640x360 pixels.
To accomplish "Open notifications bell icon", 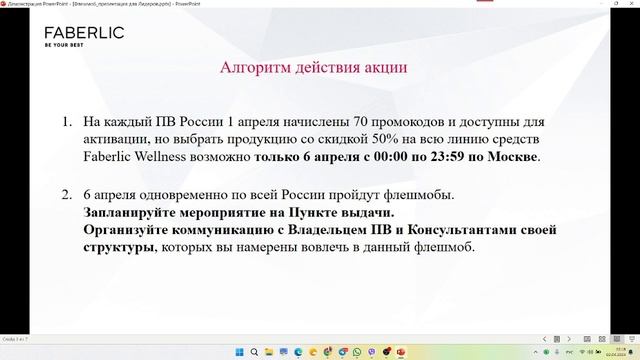I will click(x=631, y=352).
